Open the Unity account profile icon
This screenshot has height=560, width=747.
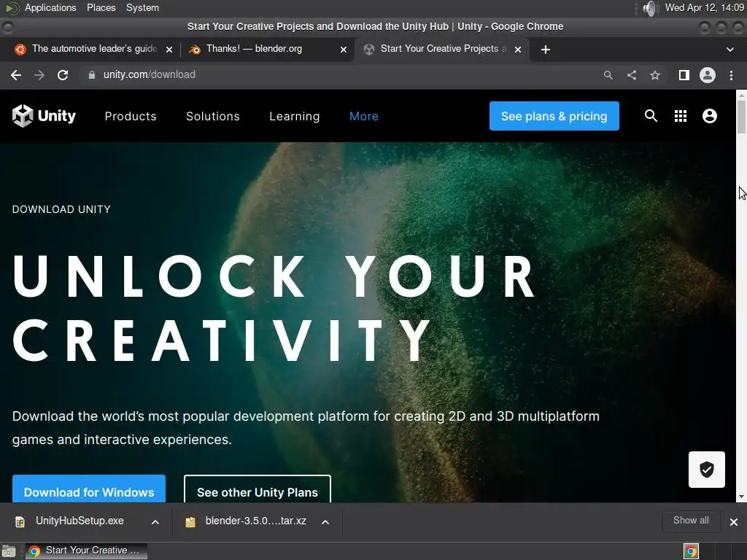click(709, 116)
